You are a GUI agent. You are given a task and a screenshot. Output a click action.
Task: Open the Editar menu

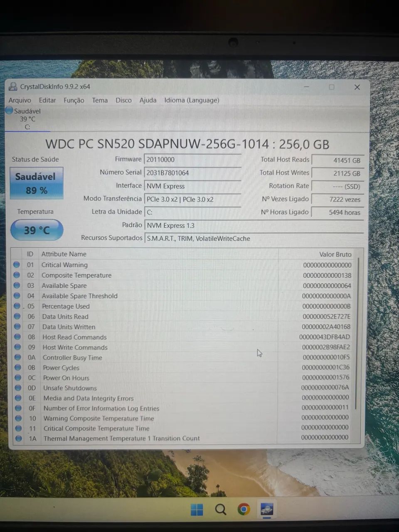(x=47, y=101)
